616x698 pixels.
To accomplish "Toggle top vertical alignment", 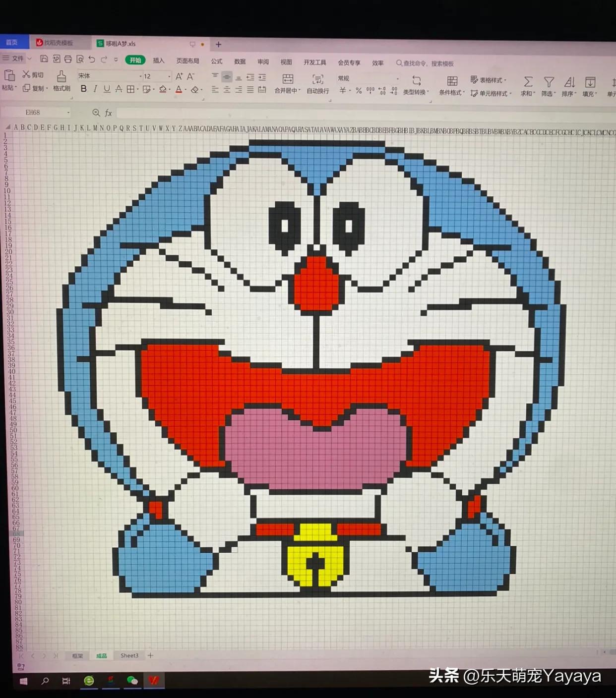I will [215, 76].
